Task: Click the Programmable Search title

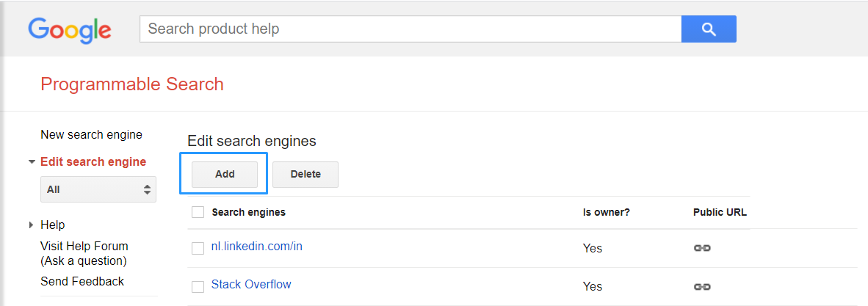Action: point(132,84)
